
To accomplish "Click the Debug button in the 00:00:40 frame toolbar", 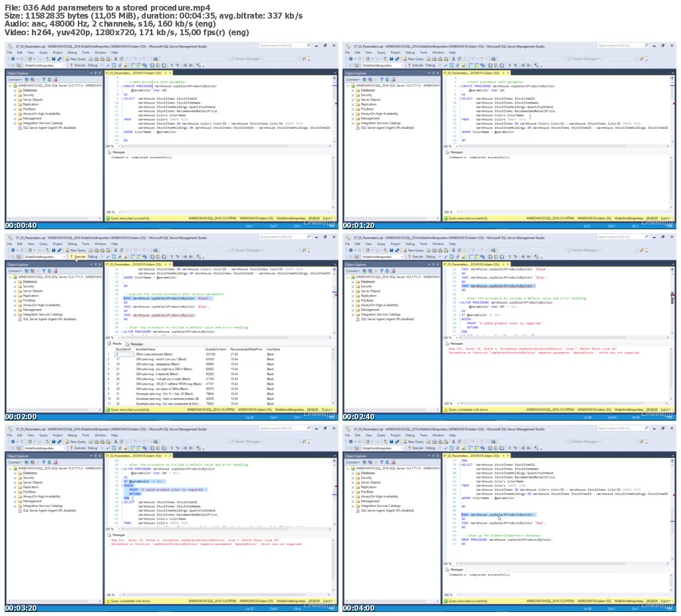I will coord(92,65).
